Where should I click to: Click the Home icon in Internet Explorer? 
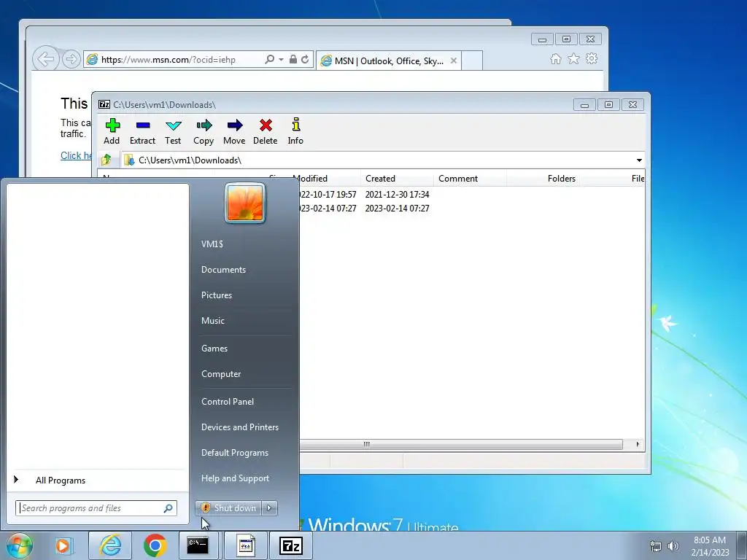[x=555, y=58]
